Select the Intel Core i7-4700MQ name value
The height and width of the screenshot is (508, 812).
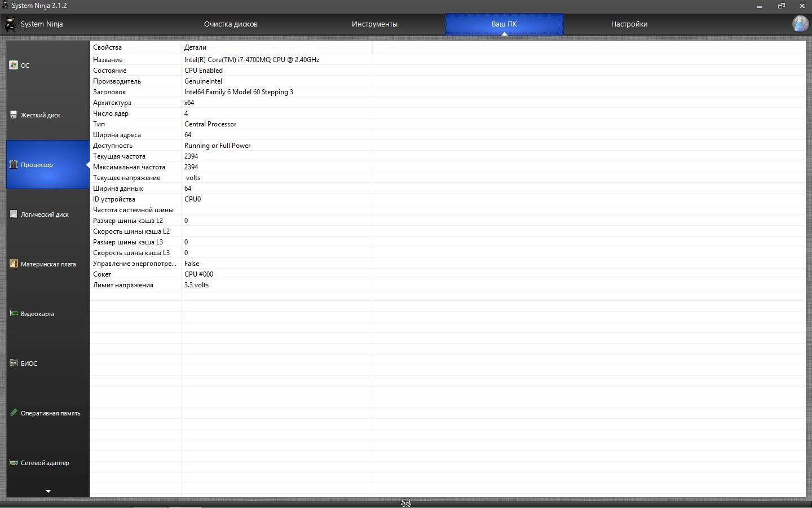click(251, 60)
